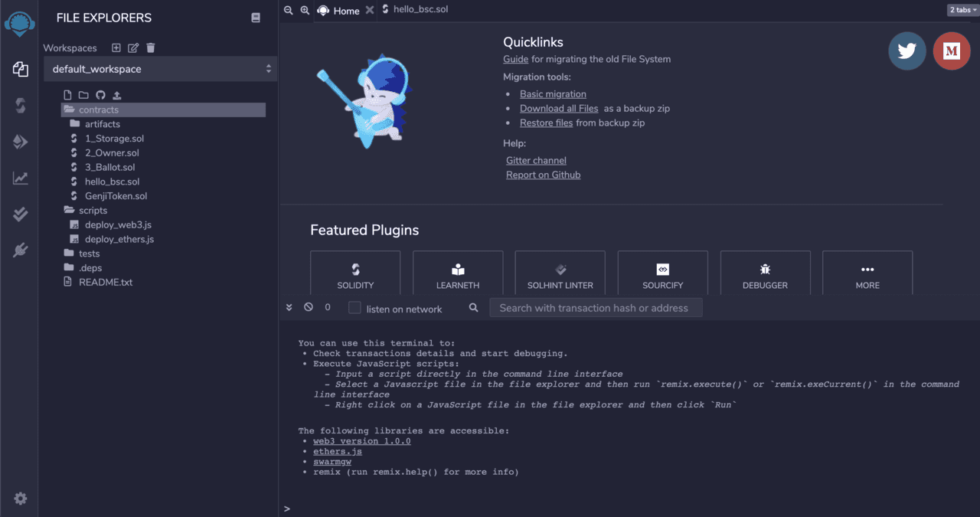Screen dimensions: 980x517
Task: Open the Plugin manager plug icon
Action: (20, 250)
